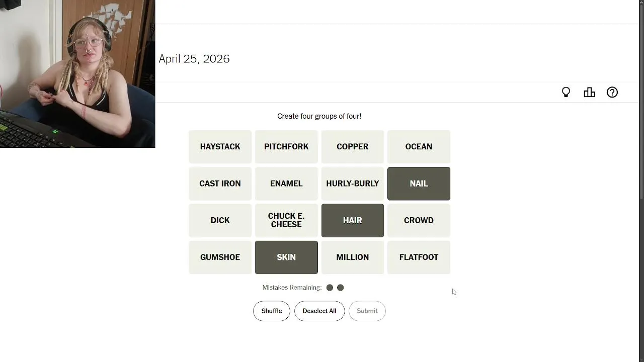Image resolution: width=644 pixels, height=362 pixels.
Task: Select the ENAMEL word tile
Action: (286, 184)
